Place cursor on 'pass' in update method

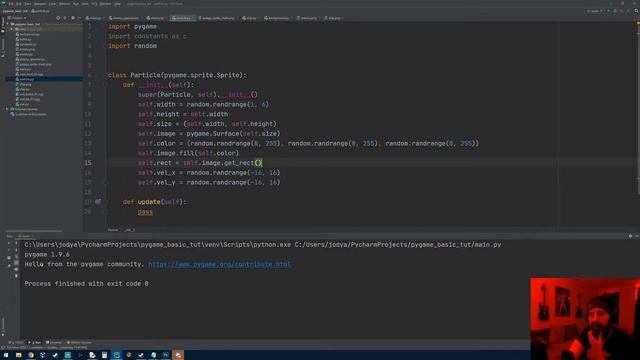coord(145,212)
